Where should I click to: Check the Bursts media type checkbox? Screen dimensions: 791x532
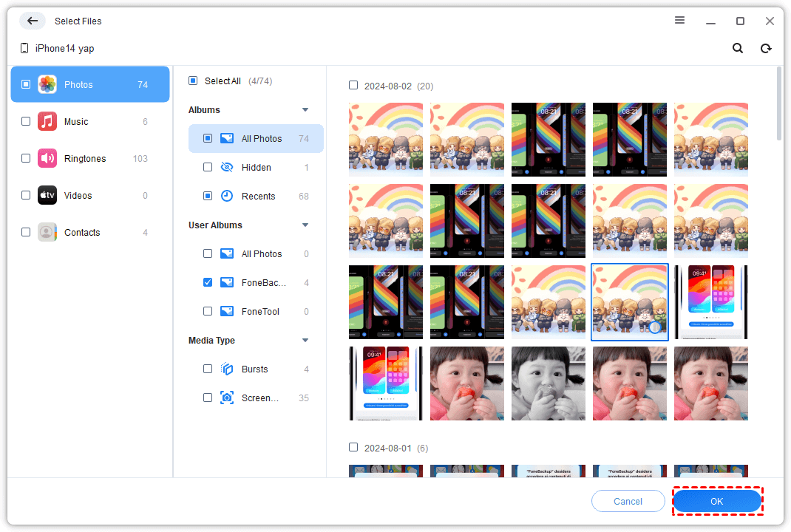pos(207,369)
